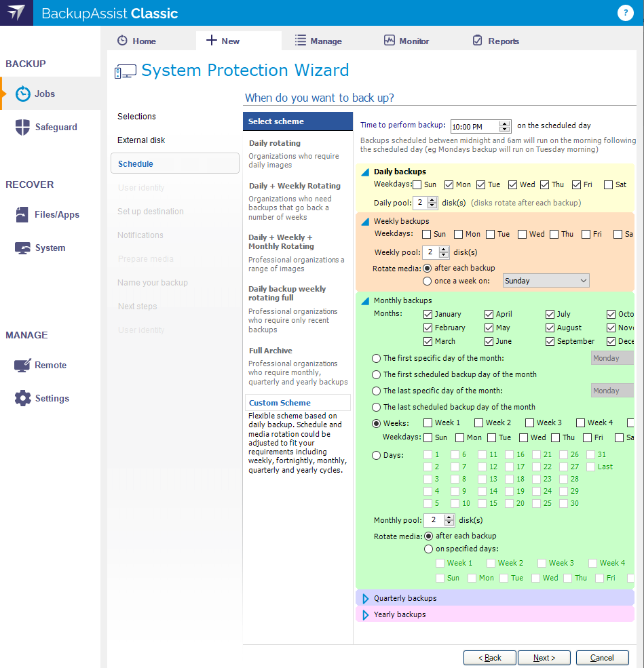Uncheck September in Monthly backups
644x668 pixels.
pos(550,341)
